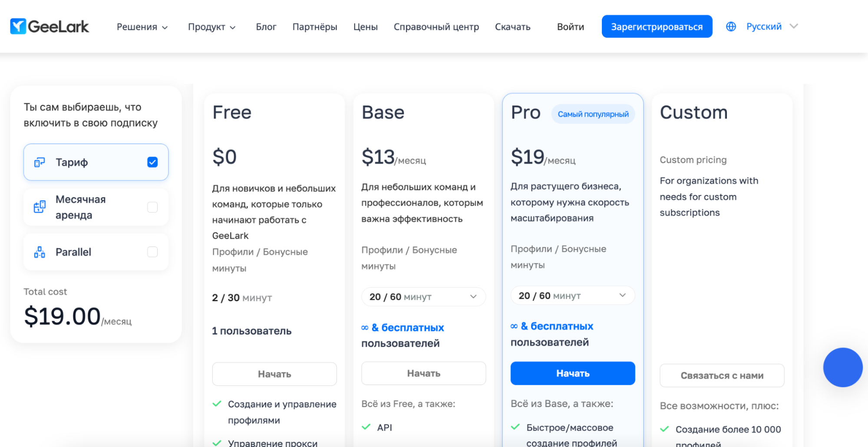Click the Тариф plan icon
Viewport: 868px width, 447px height.
pyautogui.click(x=40, y=162)
